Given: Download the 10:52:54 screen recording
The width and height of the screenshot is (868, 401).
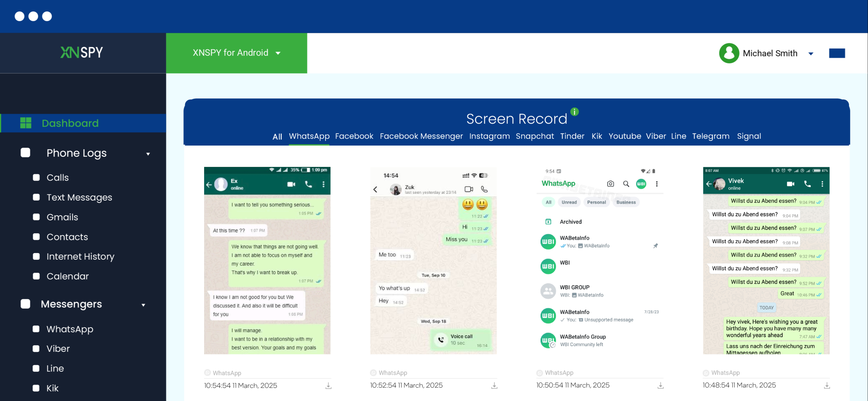Looking at the screenshot, I should pos(494,386).
